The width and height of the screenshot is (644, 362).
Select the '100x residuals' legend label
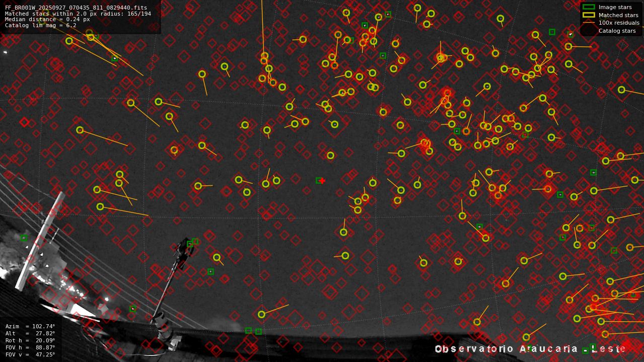619,23
